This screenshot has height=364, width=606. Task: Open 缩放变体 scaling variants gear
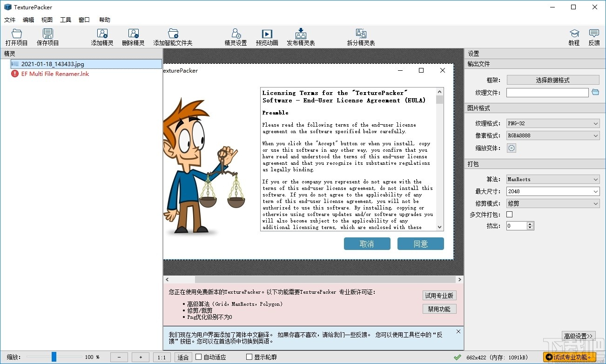[512, 148]
